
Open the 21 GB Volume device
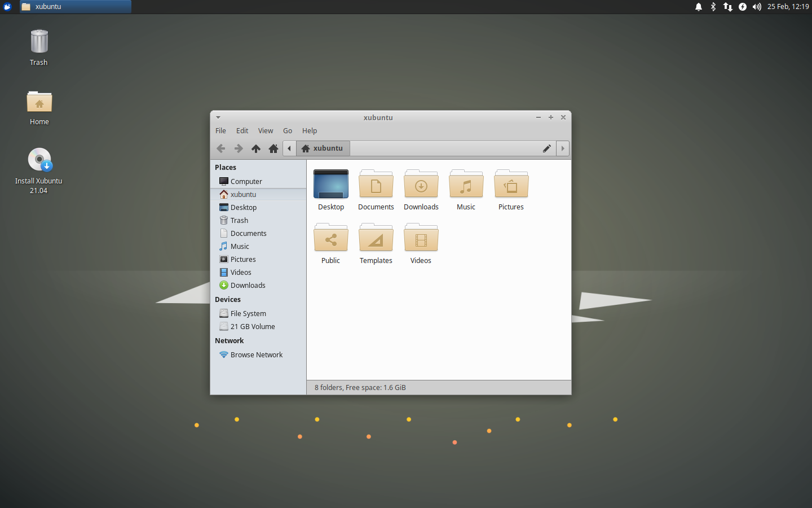click(x=252, y=326)
